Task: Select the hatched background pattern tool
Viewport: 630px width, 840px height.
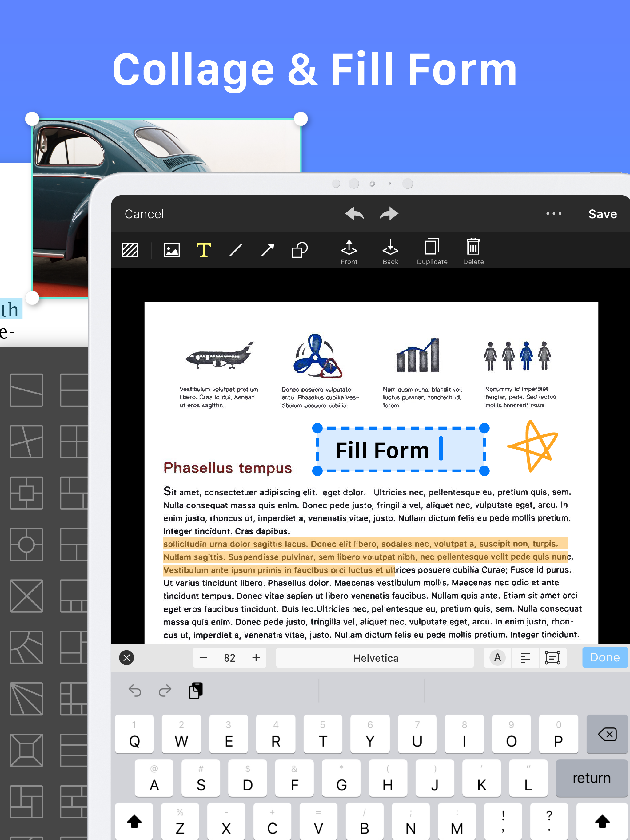Action: 130,250
